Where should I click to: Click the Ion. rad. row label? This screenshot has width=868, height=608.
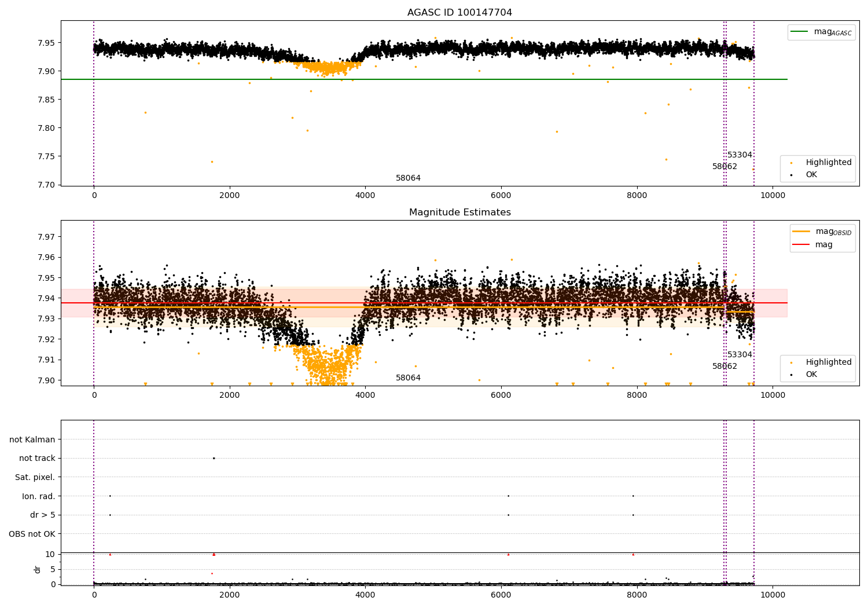point(38,496)
